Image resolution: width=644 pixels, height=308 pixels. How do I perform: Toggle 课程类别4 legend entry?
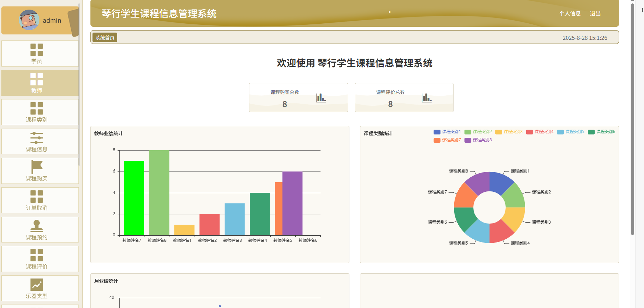540,132
